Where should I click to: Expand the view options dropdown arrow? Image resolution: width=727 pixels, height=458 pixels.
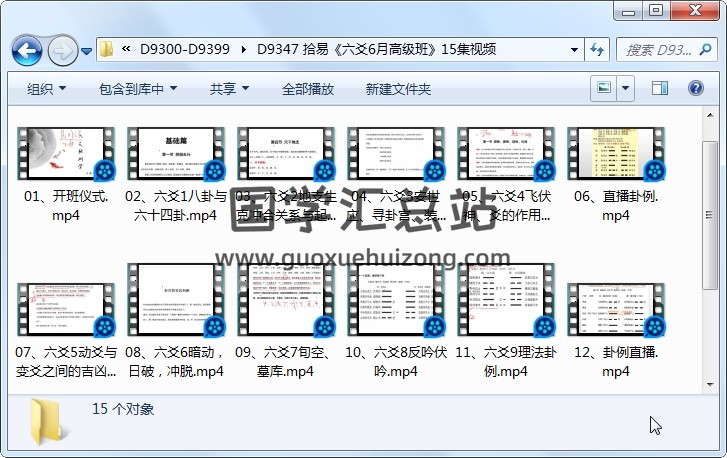pos(628,89)
